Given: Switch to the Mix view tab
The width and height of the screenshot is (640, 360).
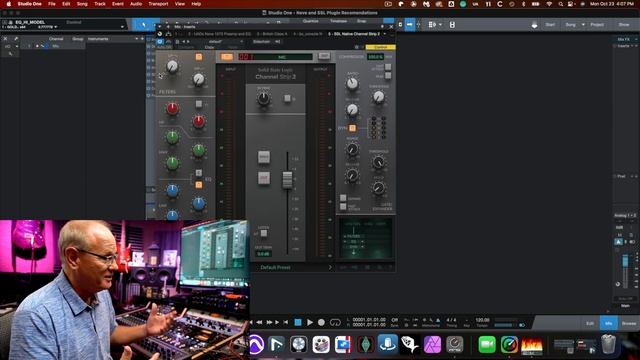Looking at the screenshot, I should (609, 323).
